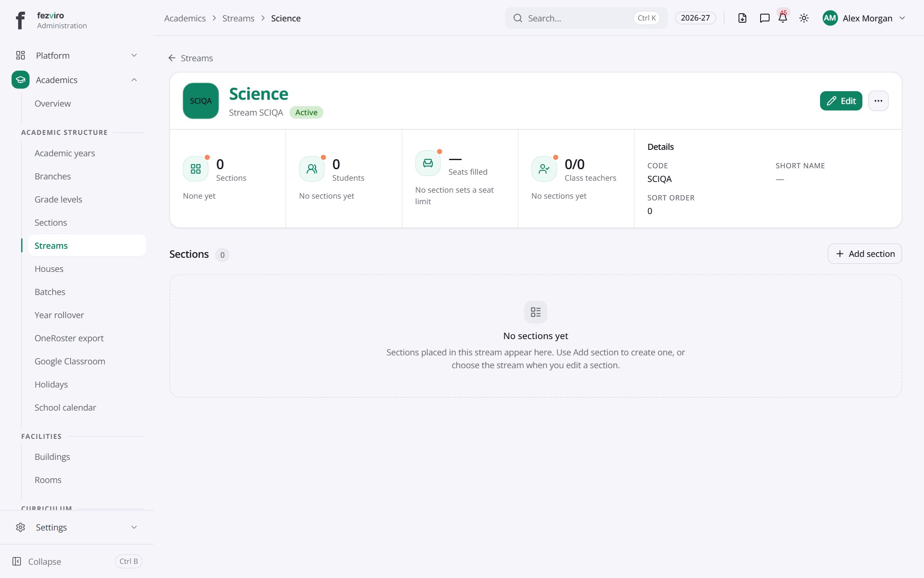The height and width of the screenshot is (578, 924).
Task: Go to Grade levels page
Action: tap(58, 199)
